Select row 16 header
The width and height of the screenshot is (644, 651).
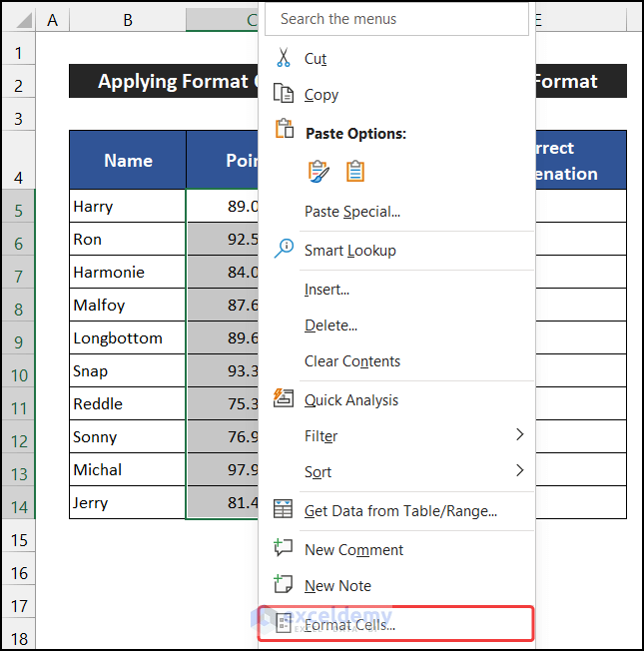[x=17, y=573]
